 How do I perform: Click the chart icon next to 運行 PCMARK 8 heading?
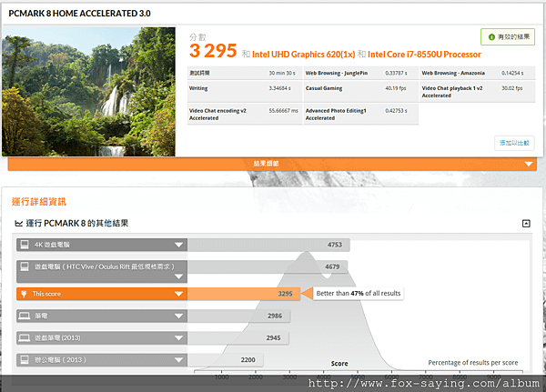[19, 224]
